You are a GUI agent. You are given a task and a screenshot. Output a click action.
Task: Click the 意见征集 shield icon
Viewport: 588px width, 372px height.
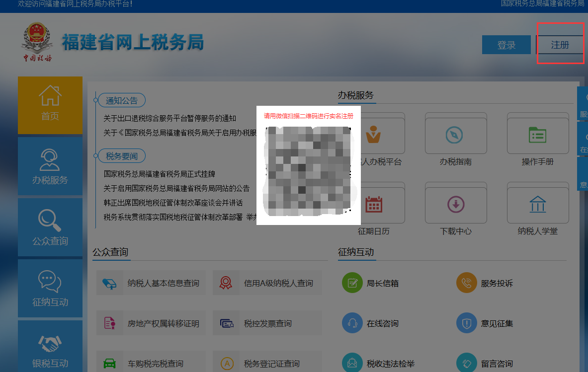(x=467, y=323)
